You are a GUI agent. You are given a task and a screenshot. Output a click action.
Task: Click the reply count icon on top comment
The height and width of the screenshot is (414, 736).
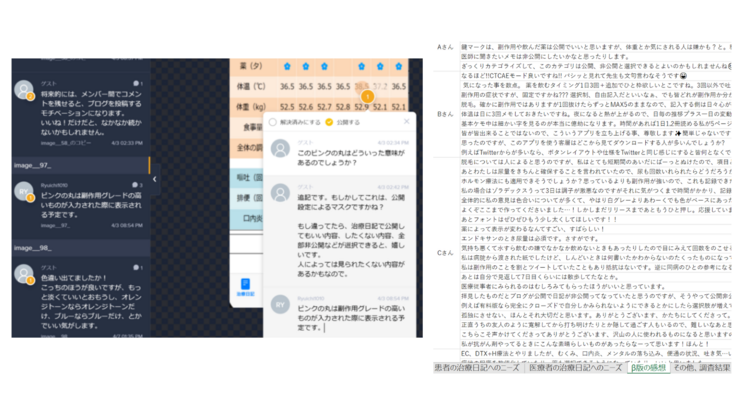(x=137, y=84)
